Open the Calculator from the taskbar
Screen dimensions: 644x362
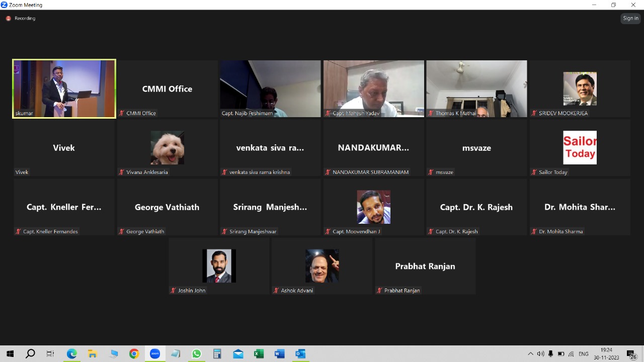point(217,354)
